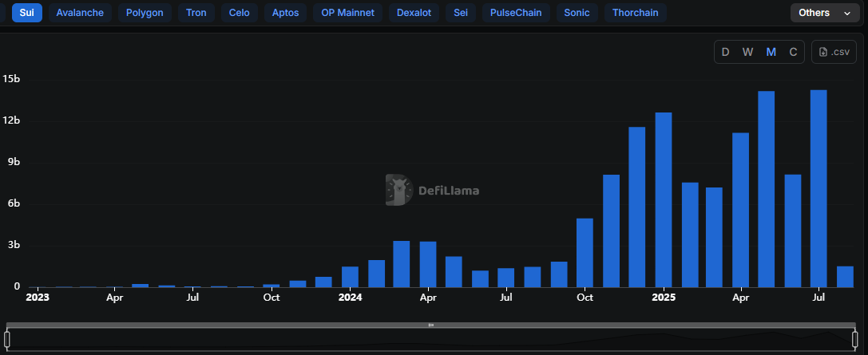
Task: Download chart data as .csv
Action: tap(834, 52)
